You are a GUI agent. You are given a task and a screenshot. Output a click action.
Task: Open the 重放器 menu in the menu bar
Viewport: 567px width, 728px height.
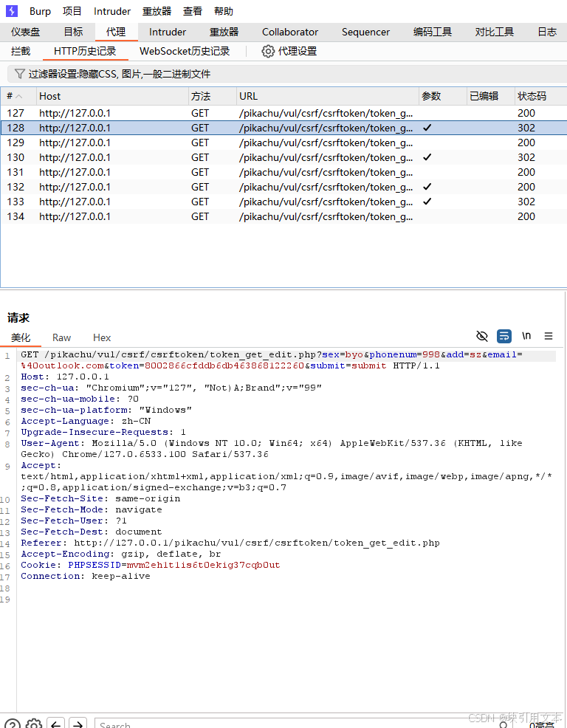(x=157, y=11)
